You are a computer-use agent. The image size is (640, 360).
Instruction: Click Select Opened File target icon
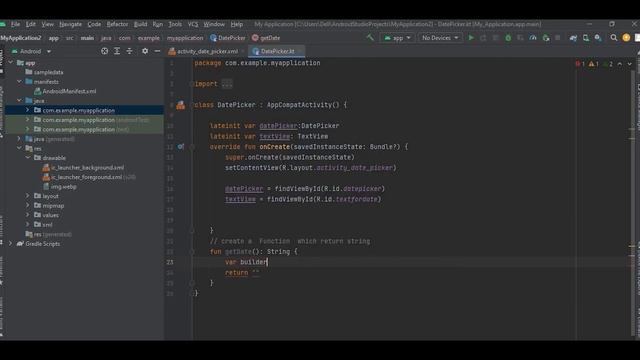click(x=104, y=51)
